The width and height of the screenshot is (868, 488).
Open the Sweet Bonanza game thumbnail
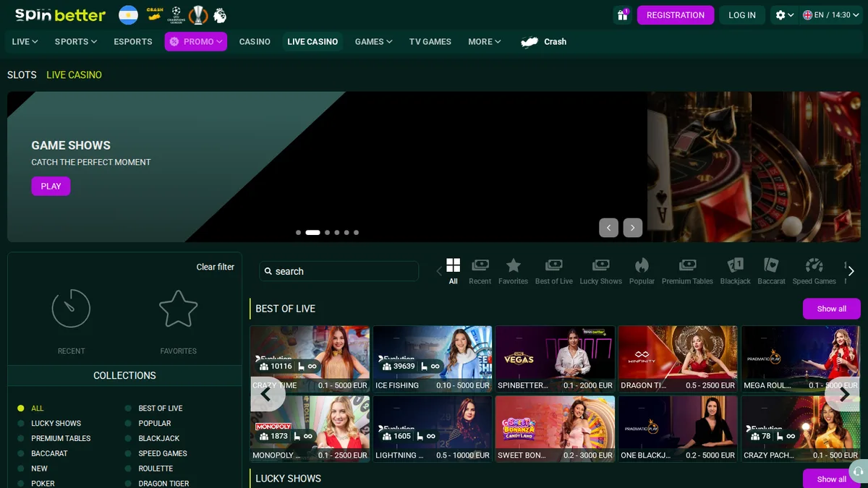[x=556, y=429]
